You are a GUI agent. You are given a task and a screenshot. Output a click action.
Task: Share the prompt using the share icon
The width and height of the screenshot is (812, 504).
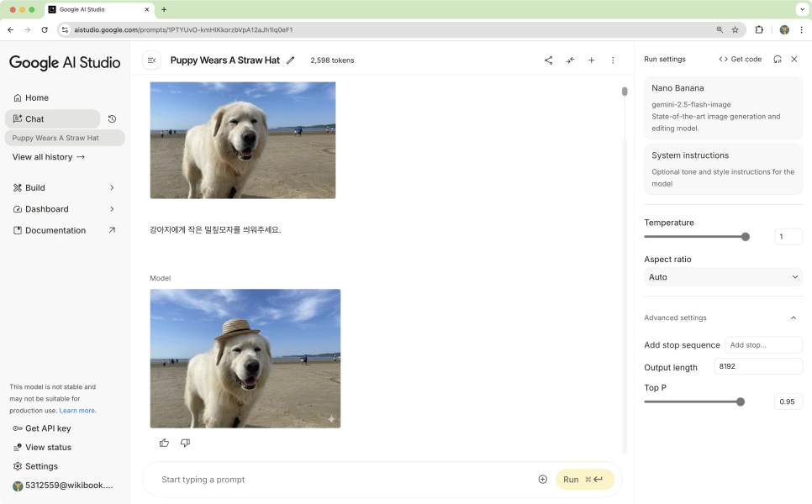548,60
